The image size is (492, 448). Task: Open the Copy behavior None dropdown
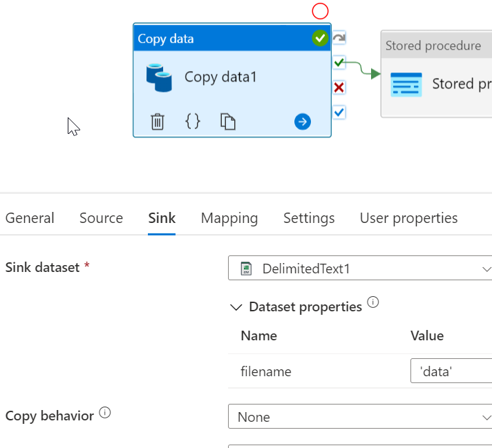click(360, 416)
